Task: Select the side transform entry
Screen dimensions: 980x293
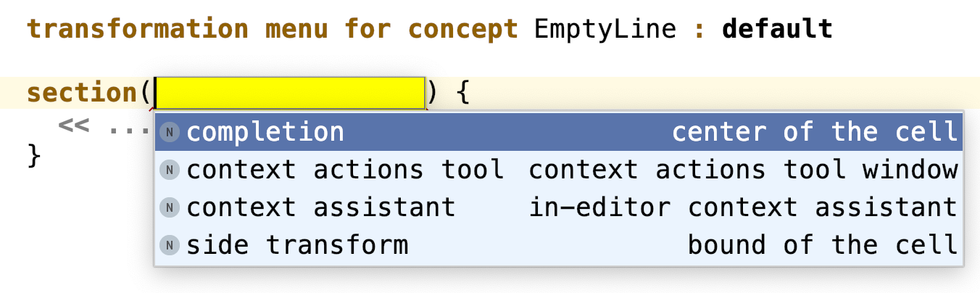Action: pos(297,245)
